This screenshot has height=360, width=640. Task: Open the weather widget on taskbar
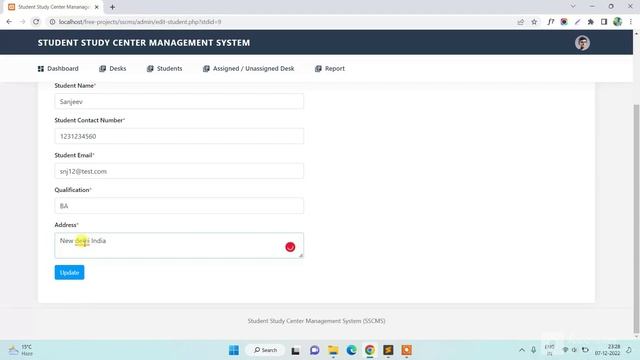click(x=21, y=350)
